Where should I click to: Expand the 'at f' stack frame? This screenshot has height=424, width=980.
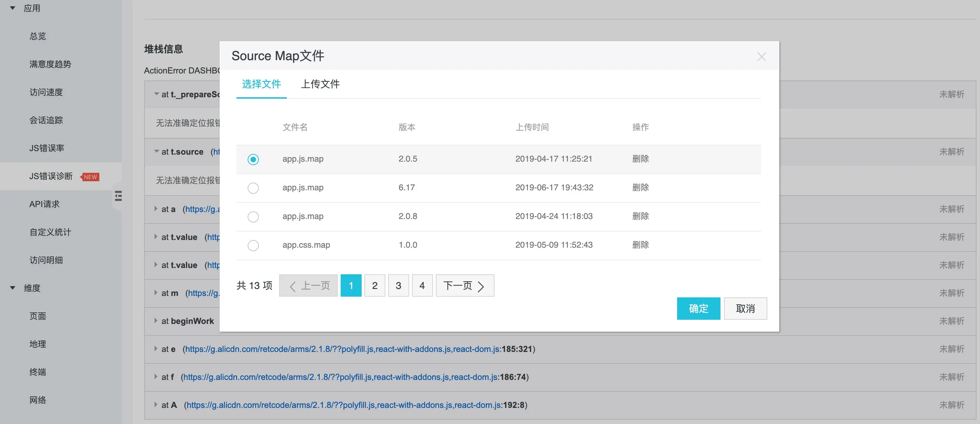pos(156,377)
